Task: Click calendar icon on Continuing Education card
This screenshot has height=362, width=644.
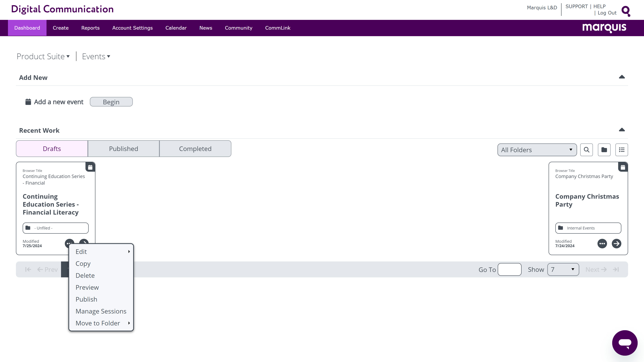Action: click(90, 167)
